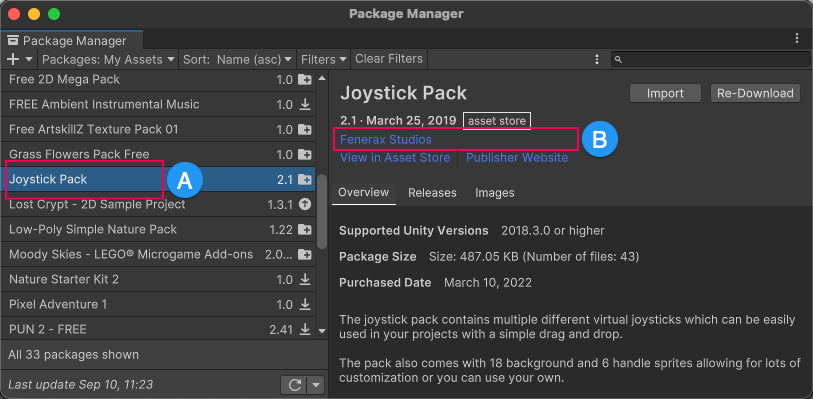Click the 'Size: 487.05 KB' package size text
The width and height of the screenshot is (813, 399).
(534, 256)
